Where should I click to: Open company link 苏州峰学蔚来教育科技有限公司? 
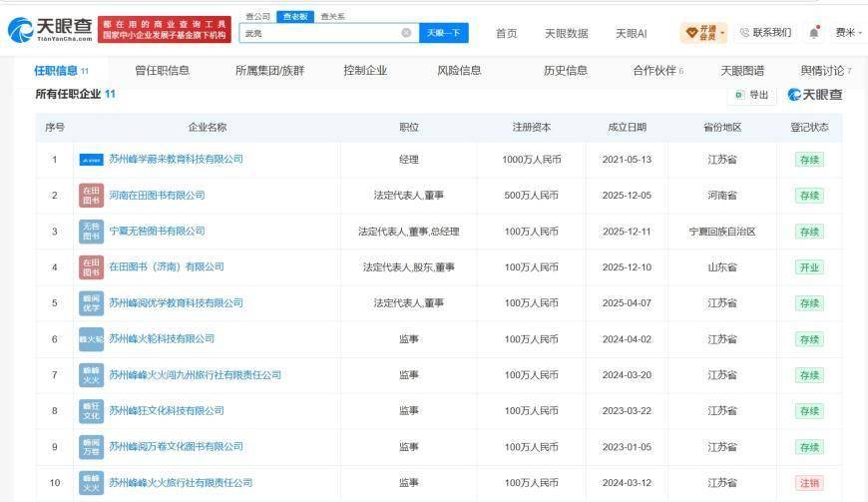[176, 159]
